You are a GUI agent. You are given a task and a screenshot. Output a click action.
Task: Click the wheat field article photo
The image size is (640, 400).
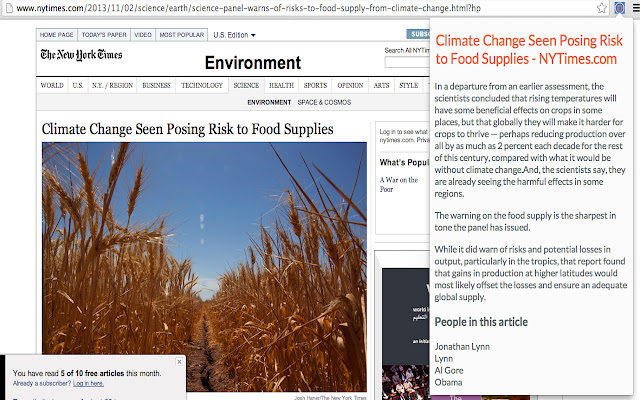coord(204,267)
